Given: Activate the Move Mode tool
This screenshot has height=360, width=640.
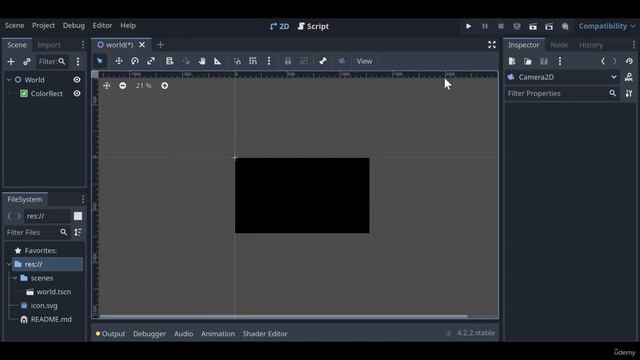Looking at the screenshot, I should [119, 61].
